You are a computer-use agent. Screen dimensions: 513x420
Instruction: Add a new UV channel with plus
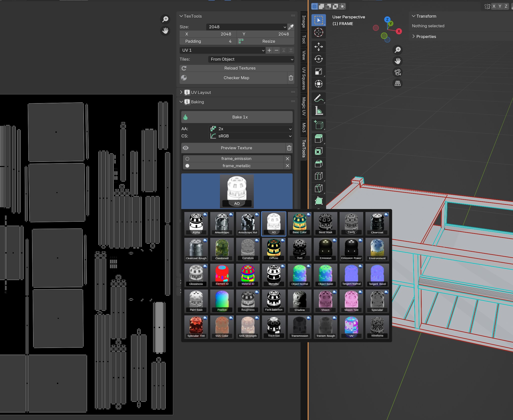click(269, 50)
